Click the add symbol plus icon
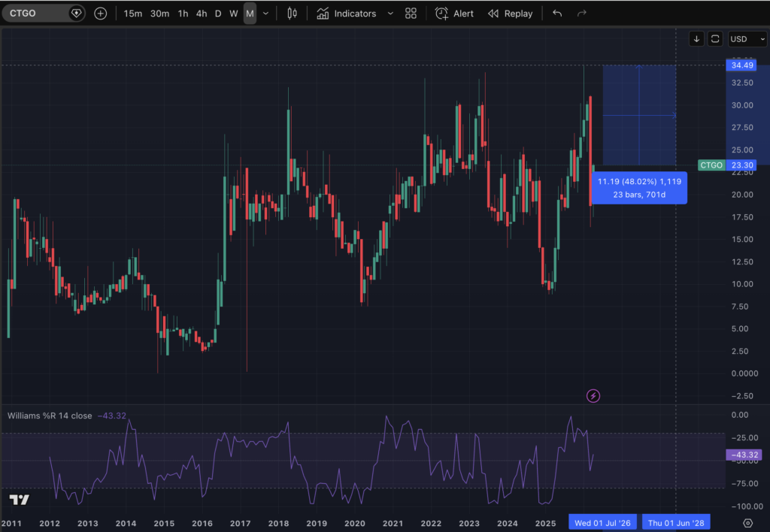770x532 pixels. (x=100, y=14)
